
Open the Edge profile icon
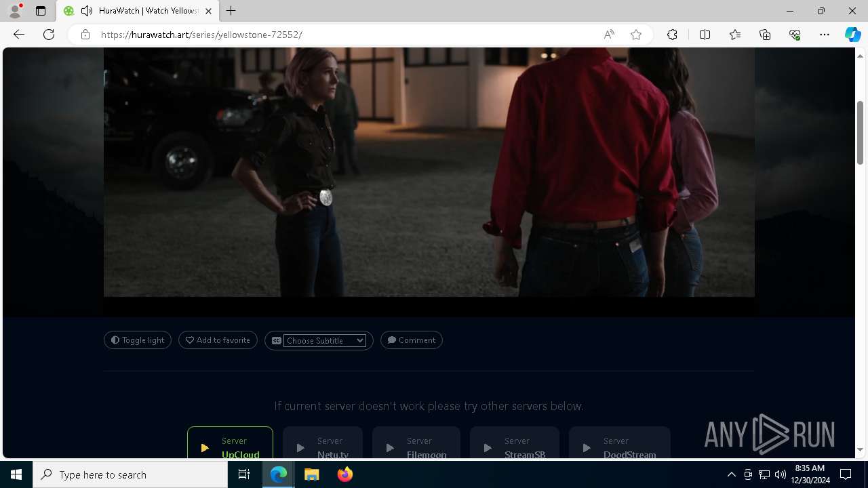pyautogui.click(x=15, y=11)
